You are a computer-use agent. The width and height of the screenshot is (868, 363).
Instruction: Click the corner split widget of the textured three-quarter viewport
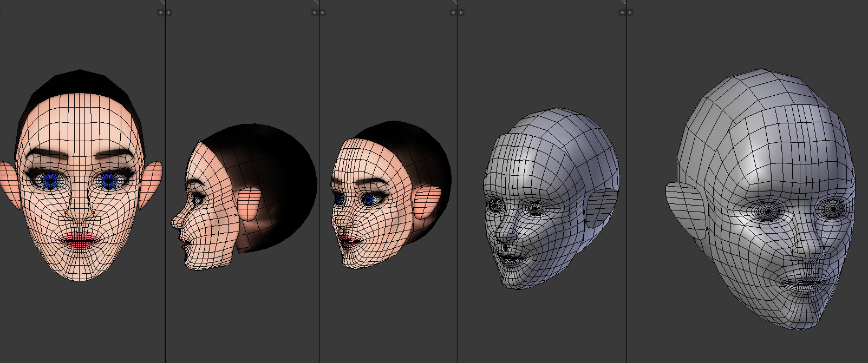(454, 2)
